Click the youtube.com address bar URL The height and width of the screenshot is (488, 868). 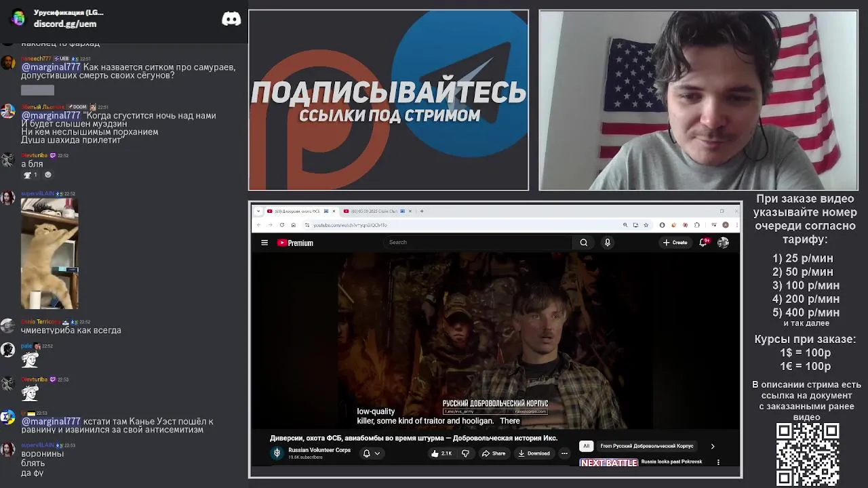click(x=351, y=225)
